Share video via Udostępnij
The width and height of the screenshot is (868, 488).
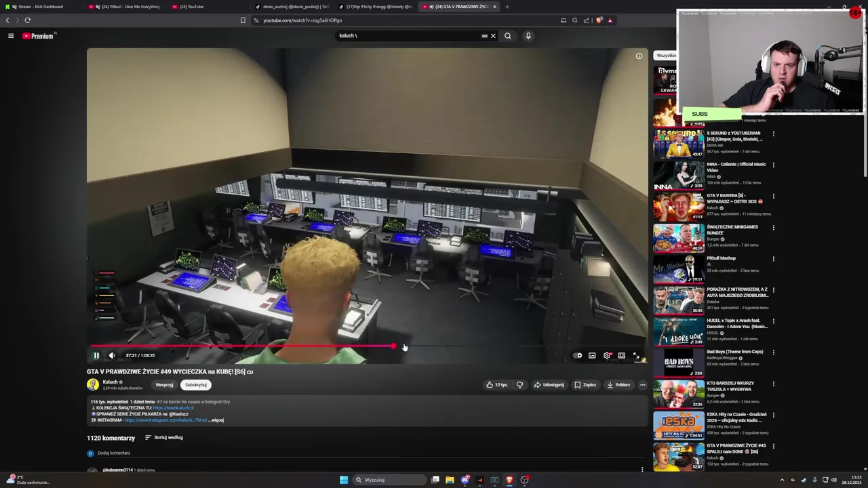[549, 385]
